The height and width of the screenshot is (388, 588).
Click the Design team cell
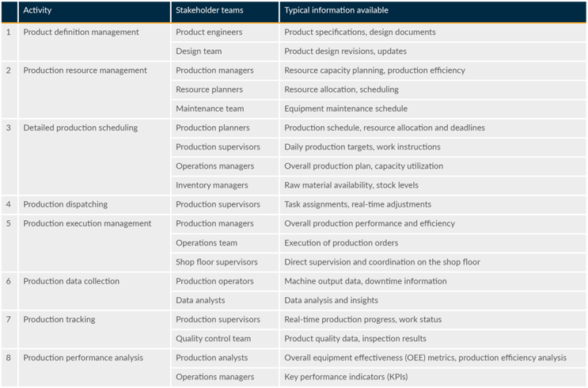(199, 51)
